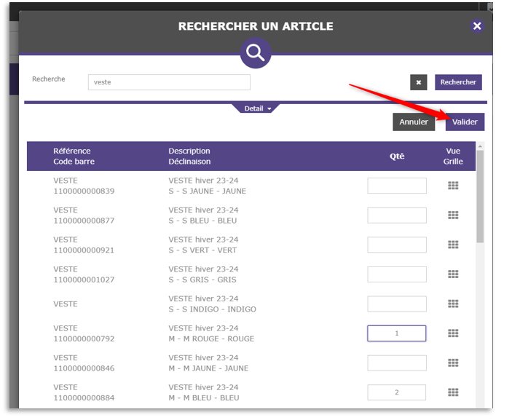Select barcode 1100000000921
The width and height of the screenshot is (512, 420).
84,250
